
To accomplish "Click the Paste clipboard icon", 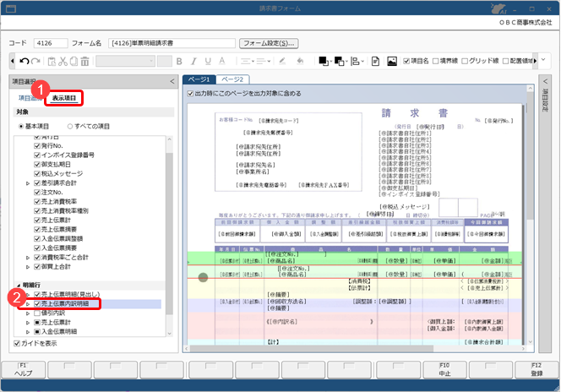I will [52, 61].
